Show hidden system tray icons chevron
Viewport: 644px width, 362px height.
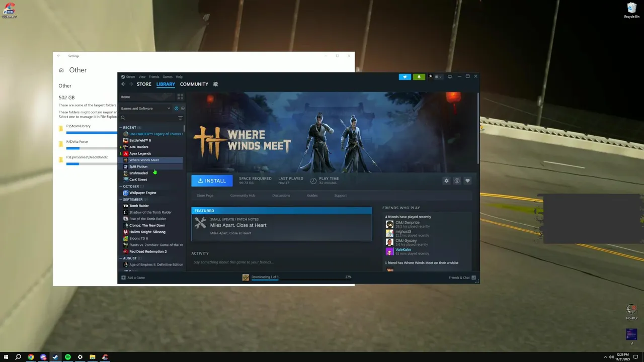605,357
